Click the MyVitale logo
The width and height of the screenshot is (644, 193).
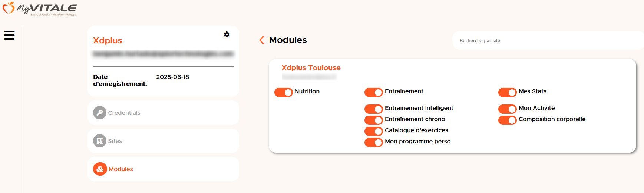[x=39, y=9]
